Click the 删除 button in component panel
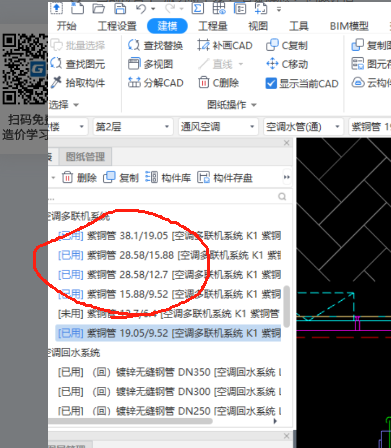 click(79, 178)
